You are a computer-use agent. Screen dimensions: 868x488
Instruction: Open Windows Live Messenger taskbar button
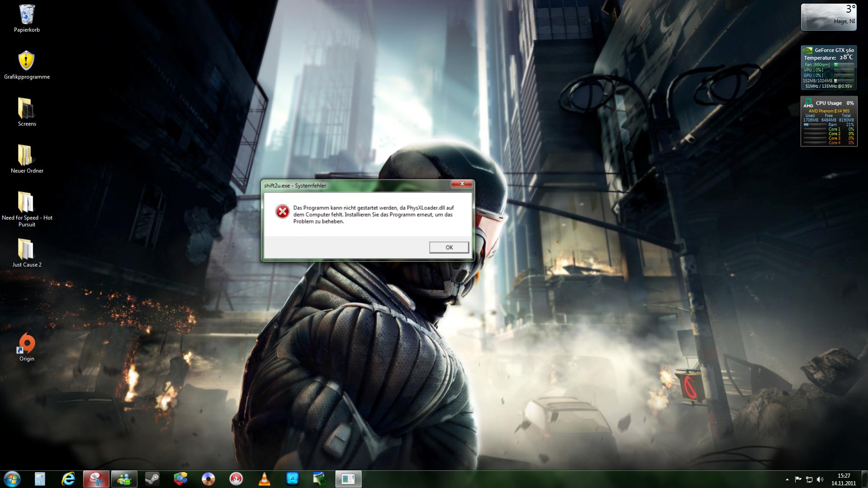pos(124,479)
